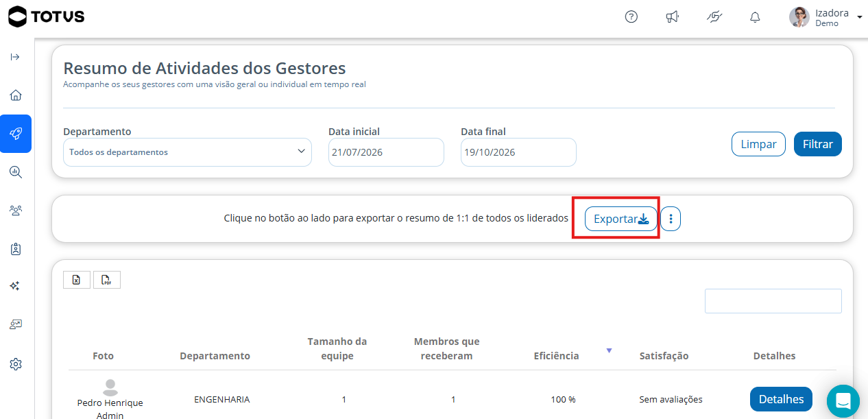Click the Sem avaliações cell

(671, 399)
